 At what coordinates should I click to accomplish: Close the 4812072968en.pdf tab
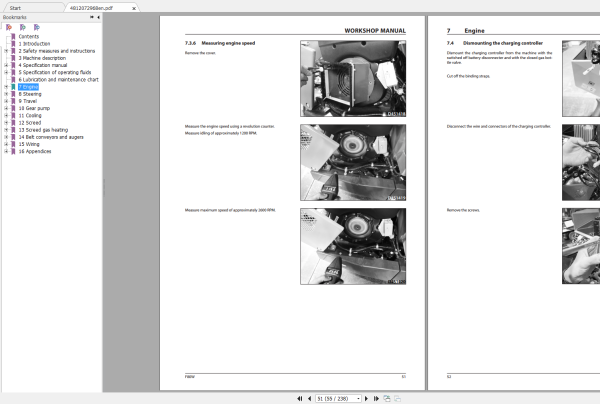134,8
